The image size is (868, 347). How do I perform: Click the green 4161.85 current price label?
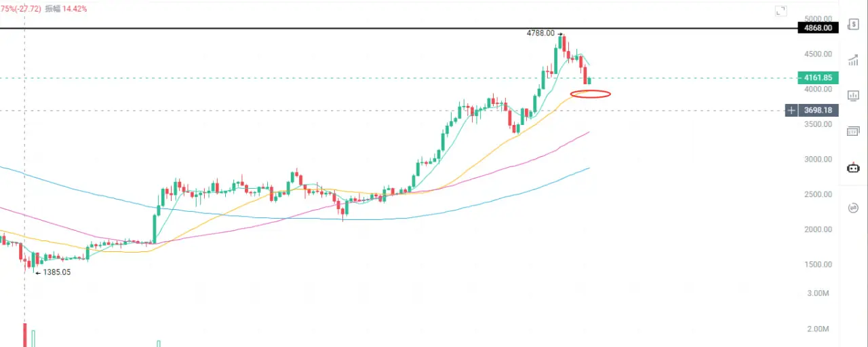pos(818,78)
